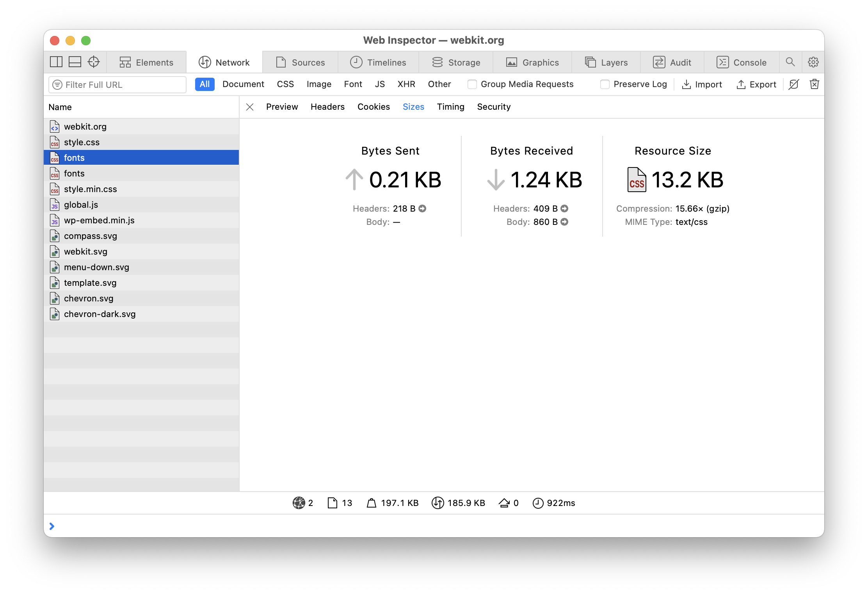The image size is (868, 595).
Task: Open the inspector search magnifier
Action: (x=790, y=62)
